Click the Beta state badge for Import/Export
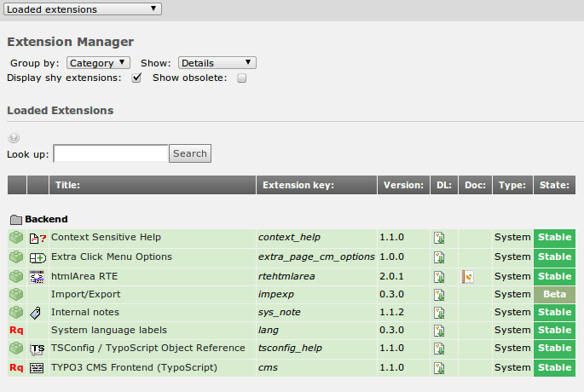Image resolution: width=584 pixels, height=392 pixels. pyautogui.click(x=554, y=294)
